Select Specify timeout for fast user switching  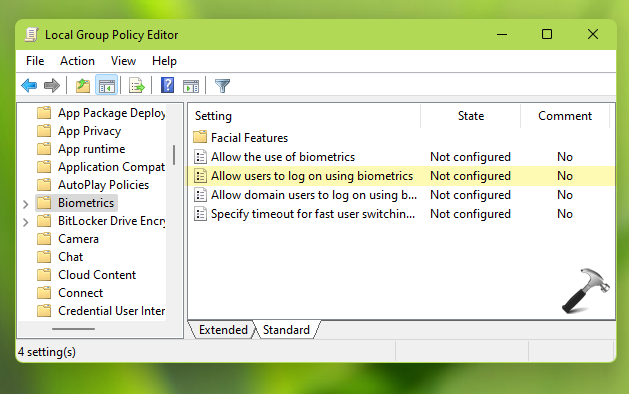[313, 214]
